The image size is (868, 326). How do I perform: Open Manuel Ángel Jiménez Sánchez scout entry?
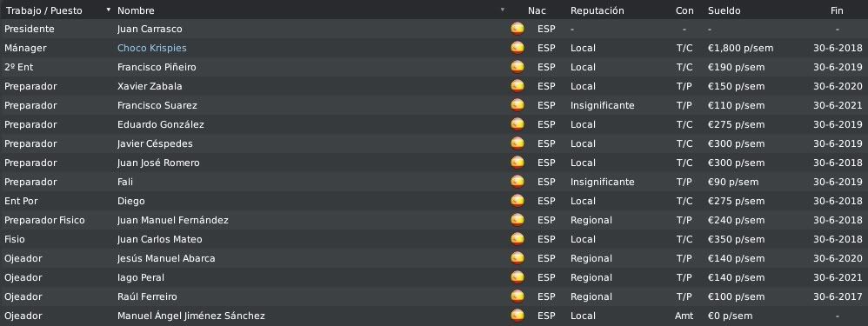191,316
